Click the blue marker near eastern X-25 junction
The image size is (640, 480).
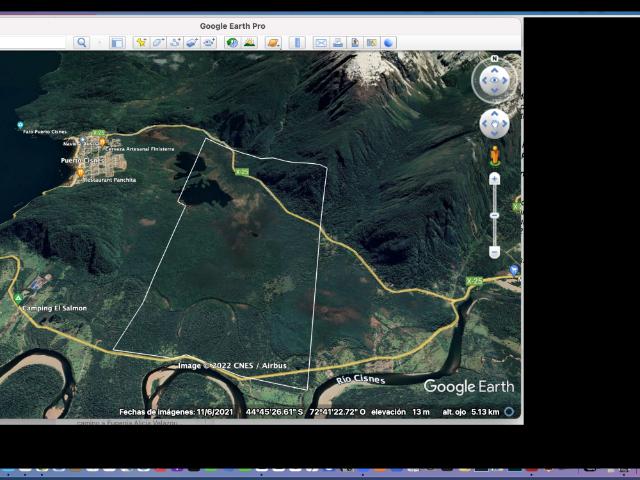click(514, 269)
